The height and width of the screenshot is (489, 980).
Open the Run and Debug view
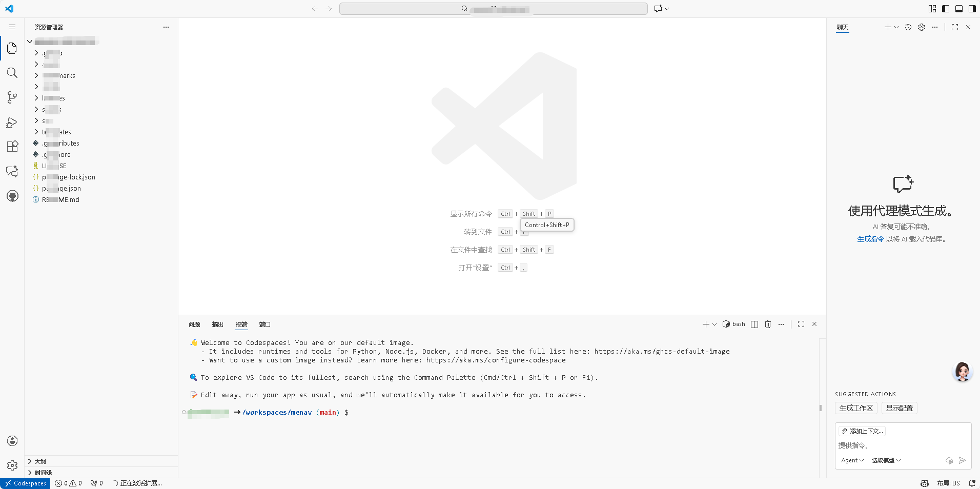(x=12, y=122)
